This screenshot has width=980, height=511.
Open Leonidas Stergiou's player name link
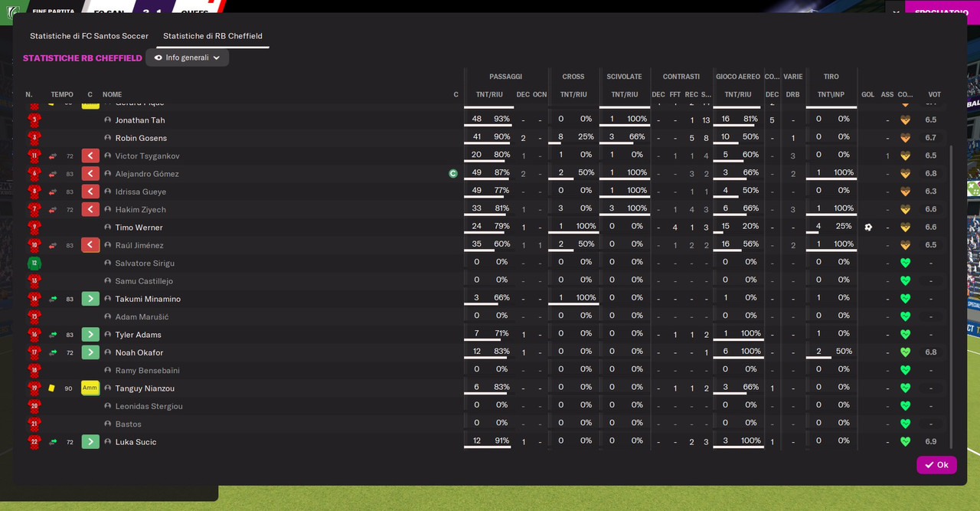(x=149, y=406)
